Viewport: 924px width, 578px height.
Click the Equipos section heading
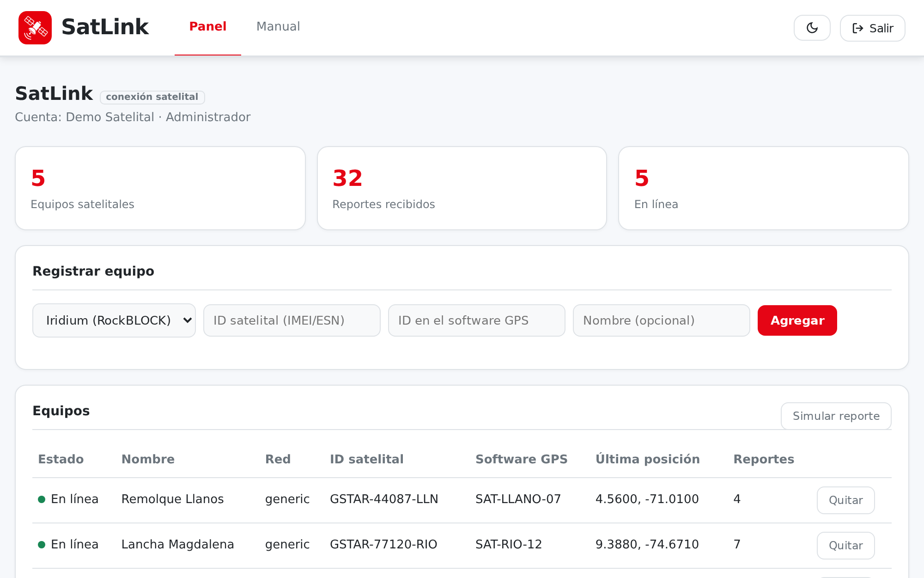(x=61, y=411)
